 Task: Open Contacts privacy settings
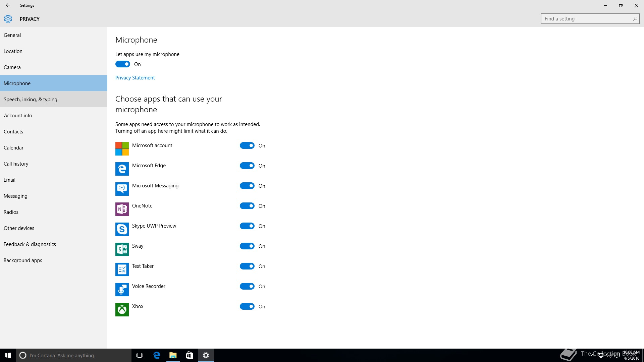point(54,131)
